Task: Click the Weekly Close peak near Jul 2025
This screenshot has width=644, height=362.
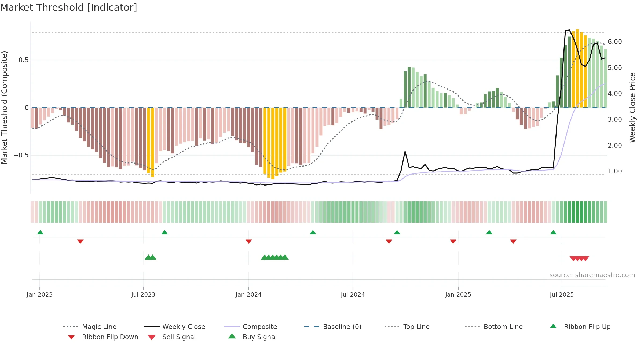Action: tap(569, 30)
